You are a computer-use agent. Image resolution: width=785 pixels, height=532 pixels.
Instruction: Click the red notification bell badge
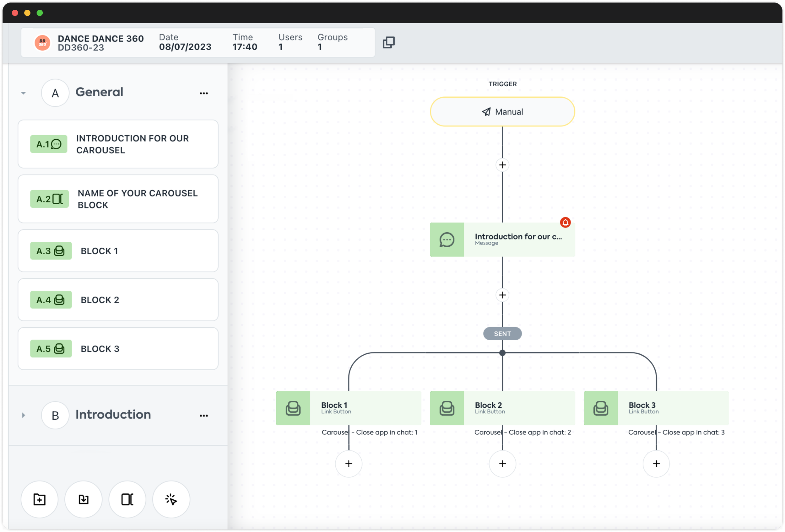(x=566, y=223)
